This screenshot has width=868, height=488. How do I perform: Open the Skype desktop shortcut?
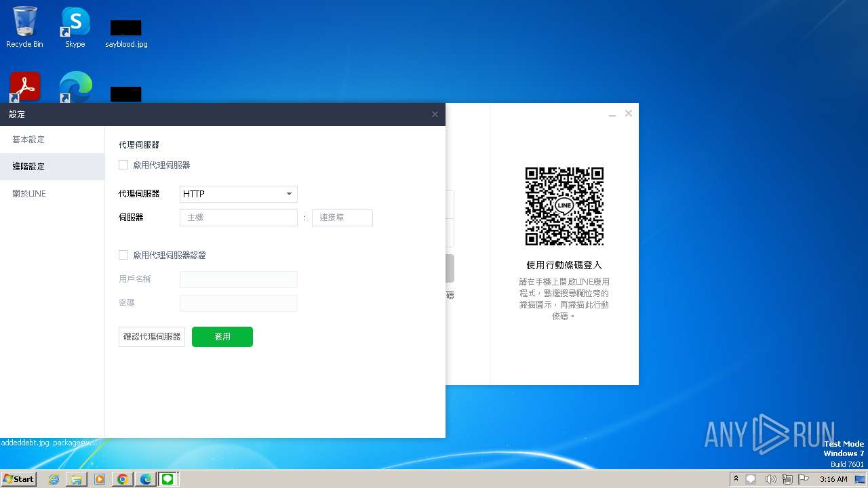click(75, 27)
